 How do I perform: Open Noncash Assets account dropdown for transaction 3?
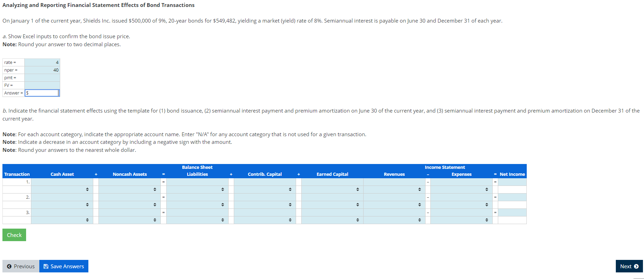point(129,220)
